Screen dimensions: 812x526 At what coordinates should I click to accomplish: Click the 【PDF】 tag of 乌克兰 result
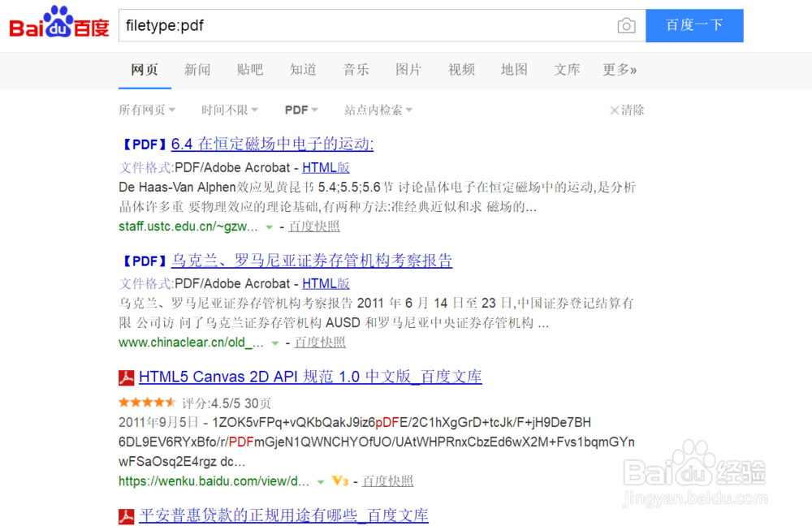[145, 261]
